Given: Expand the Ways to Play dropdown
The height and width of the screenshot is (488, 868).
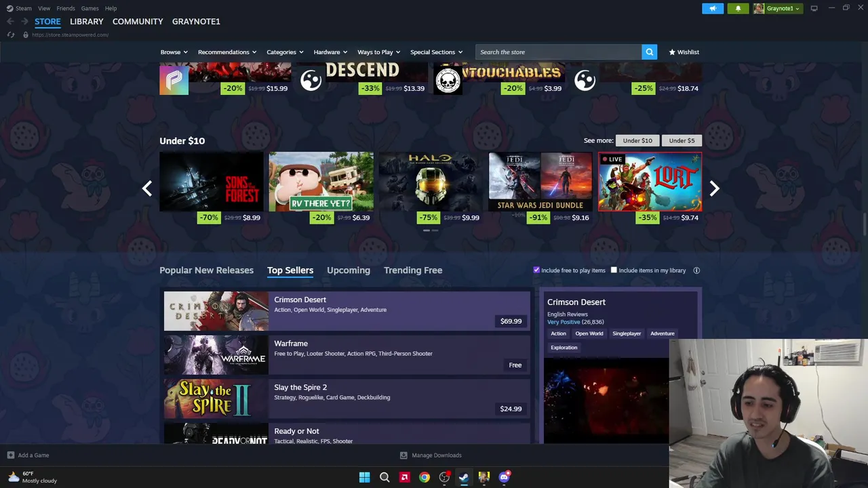Looking at the screenshot, I should coord(378,52).
